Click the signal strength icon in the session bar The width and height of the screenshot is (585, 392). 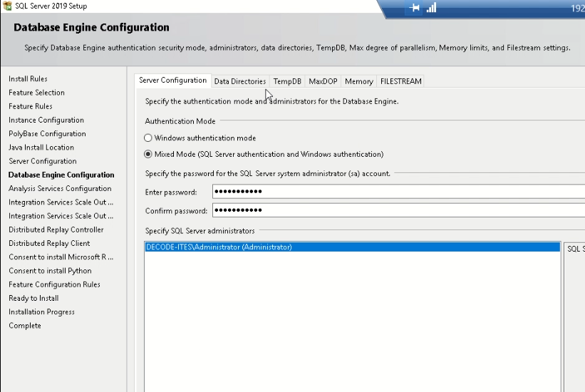(x=431, y=8)
